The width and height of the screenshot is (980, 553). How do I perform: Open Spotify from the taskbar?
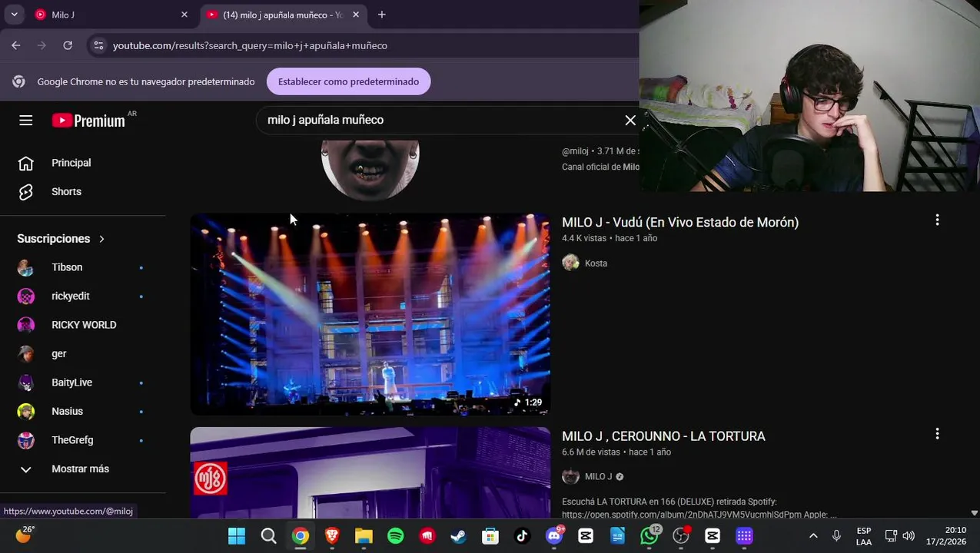395,535
